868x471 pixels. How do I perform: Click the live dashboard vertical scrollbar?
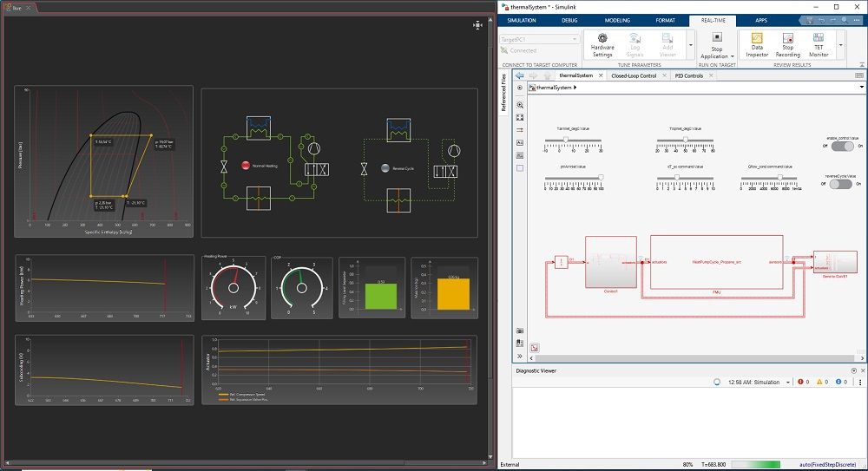point(490,238)
